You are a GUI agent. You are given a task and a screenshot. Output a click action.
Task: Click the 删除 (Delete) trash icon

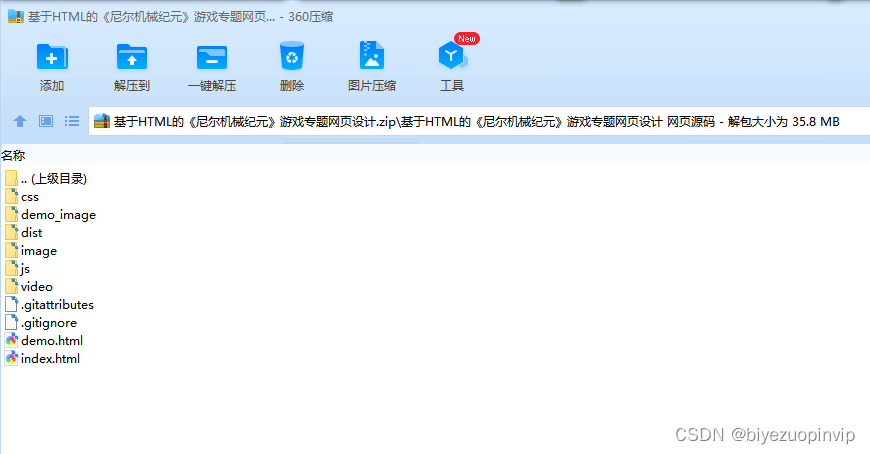tap(292, 56)
